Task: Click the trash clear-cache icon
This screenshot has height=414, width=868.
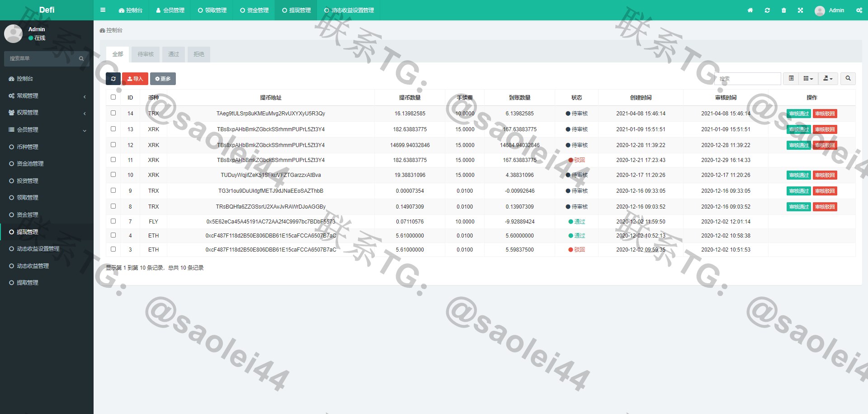Action: (784, 10)
